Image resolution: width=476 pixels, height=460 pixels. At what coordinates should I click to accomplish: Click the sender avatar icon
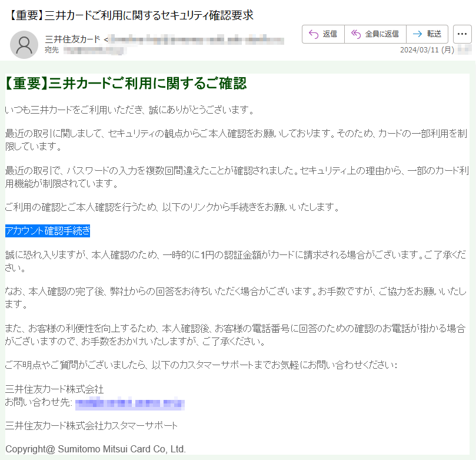pyautogui.click(x=24, y=45)
